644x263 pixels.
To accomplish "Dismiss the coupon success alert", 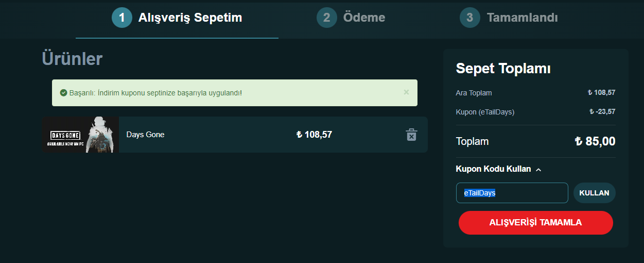I will 406,92.
